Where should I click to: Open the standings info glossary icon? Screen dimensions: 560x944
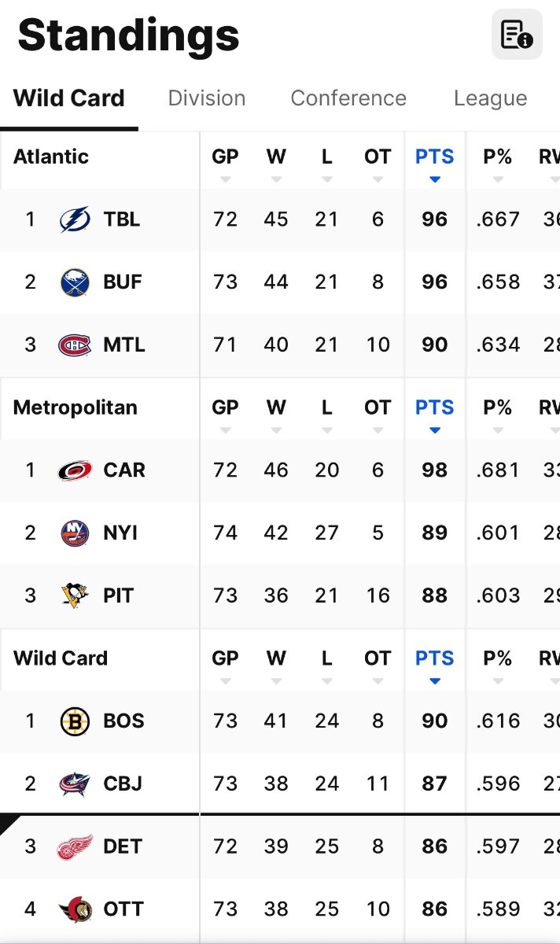pos(517,35)
